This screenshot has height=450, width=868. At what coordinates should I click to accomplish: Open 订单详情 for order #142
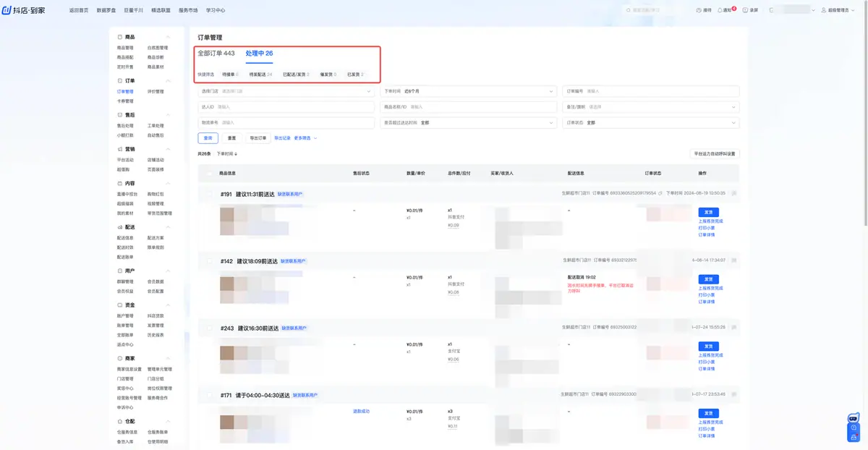[x=707, y=302]
